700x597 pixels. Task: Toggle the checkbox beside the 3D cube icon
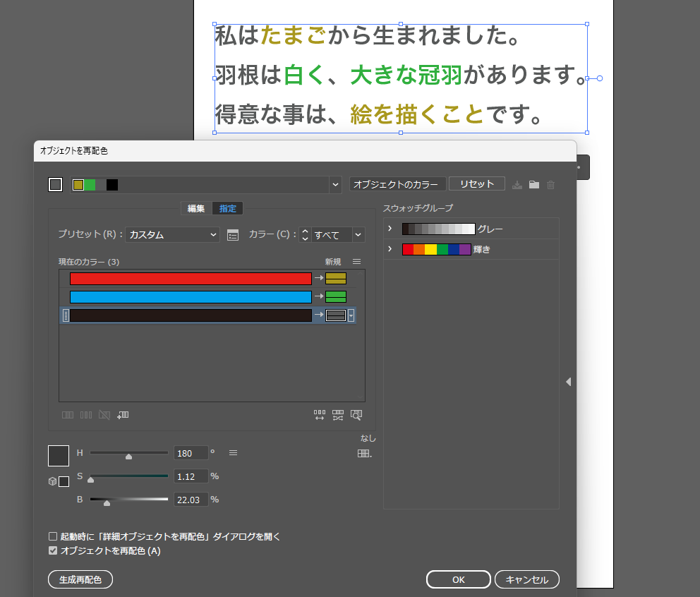pos(62,481)
